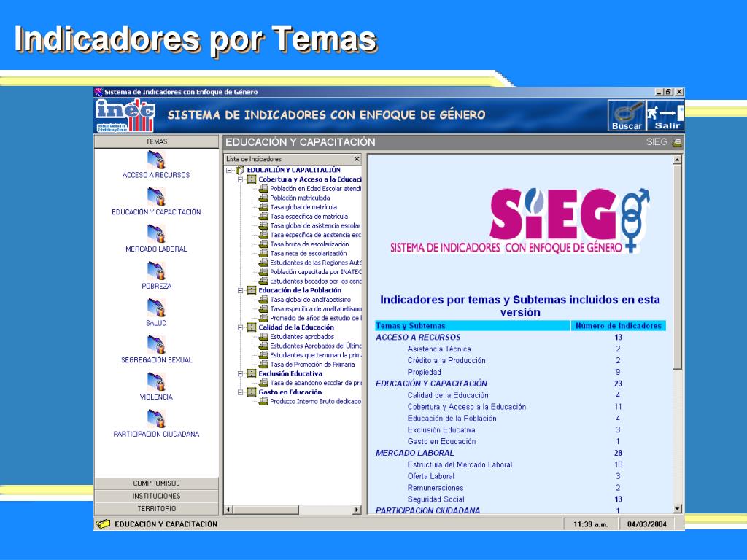Click the 04/03/2004 status date
The height and width of the screenshot is (560, 747).
(x=647, y=525)
